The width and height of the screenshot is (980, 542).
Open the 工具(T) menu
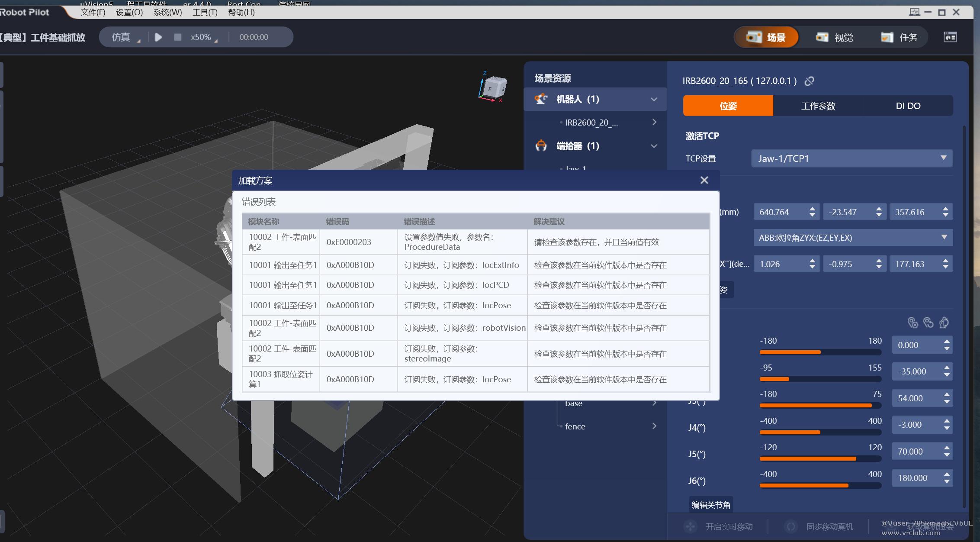point(205,12)
